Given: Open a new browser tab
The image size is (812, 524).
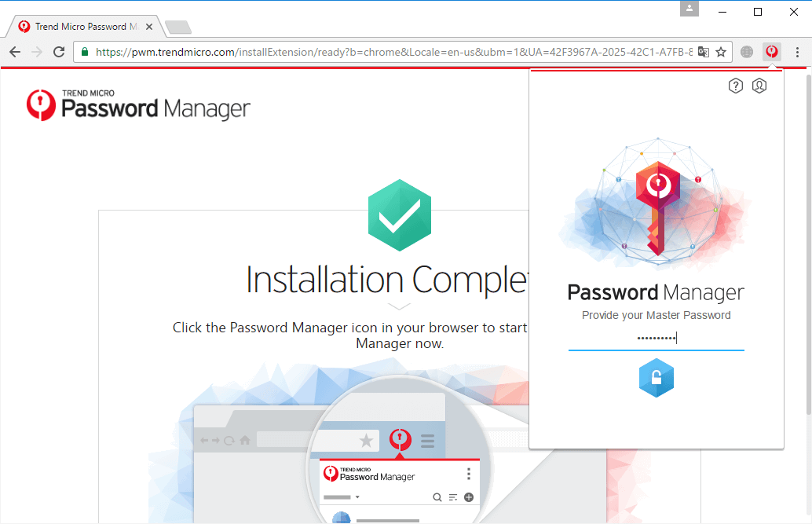Looking at the screenshot, I should [x=179, y=27].
